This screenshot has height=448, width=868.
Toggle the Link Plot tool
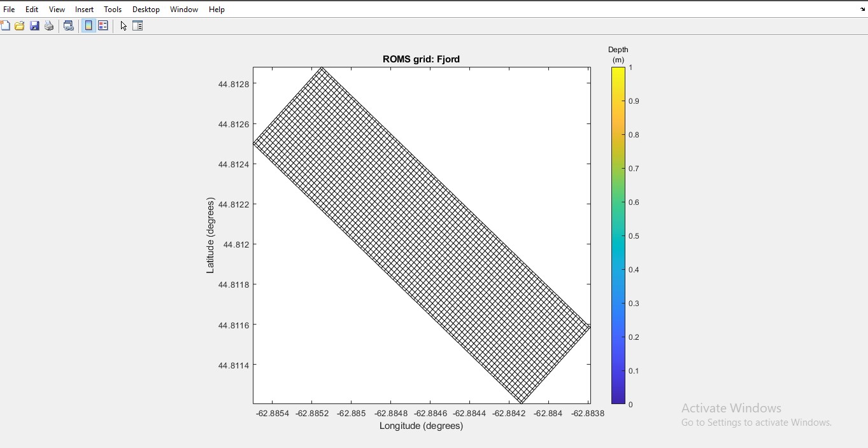click(x=69, y=26)
